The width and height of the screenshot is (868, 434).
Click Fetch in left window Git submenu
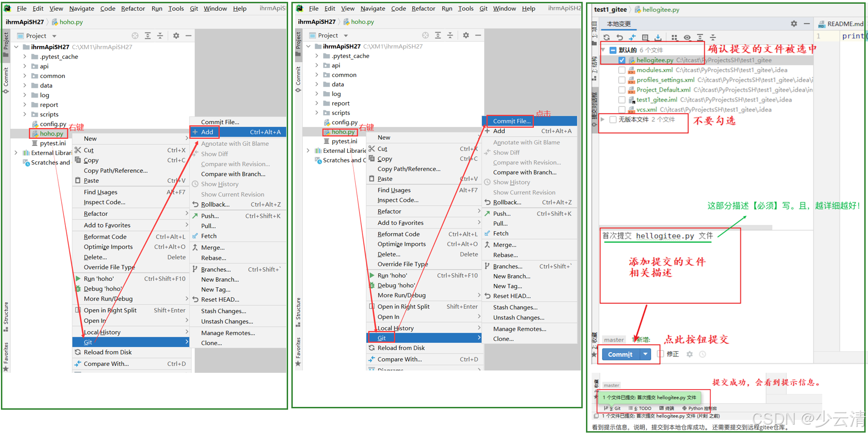click(238, 236)
